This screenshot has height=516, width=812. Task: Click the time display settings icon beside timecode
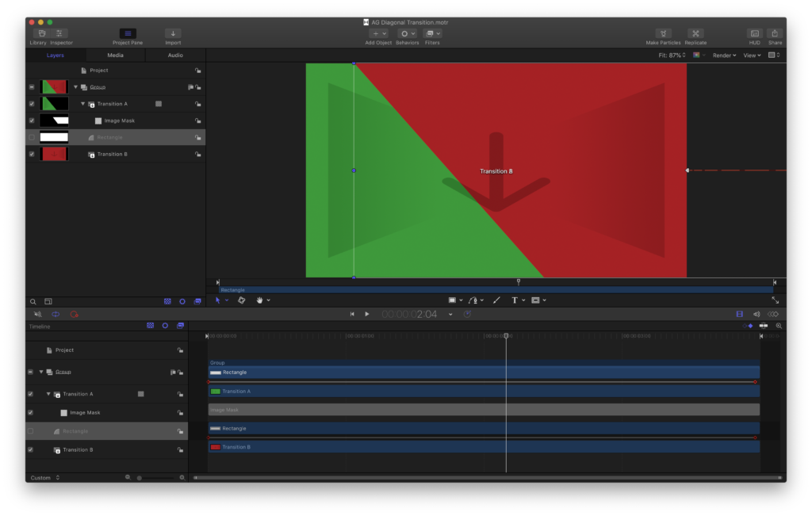click(x=467, y=314)
